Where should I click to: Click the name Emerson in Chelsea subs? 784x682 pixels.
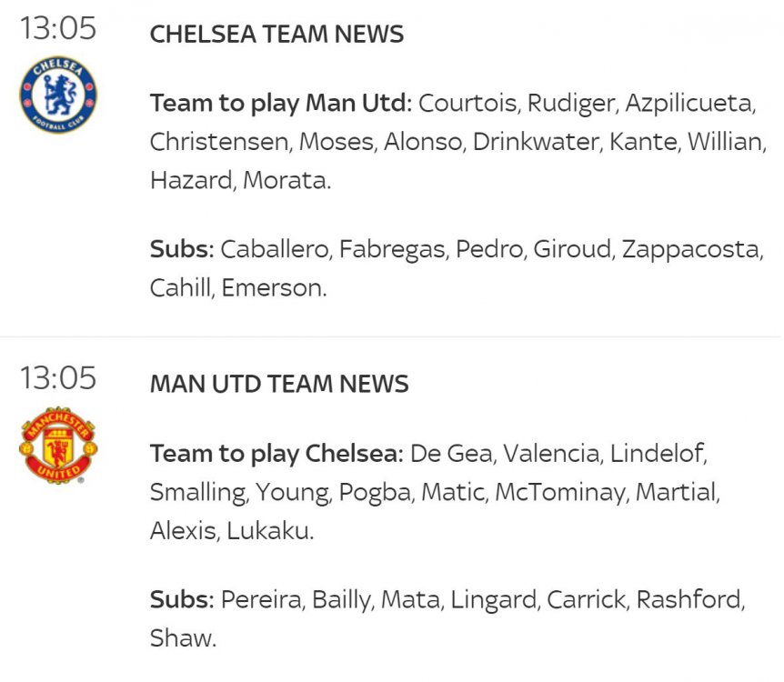point(272,288)
